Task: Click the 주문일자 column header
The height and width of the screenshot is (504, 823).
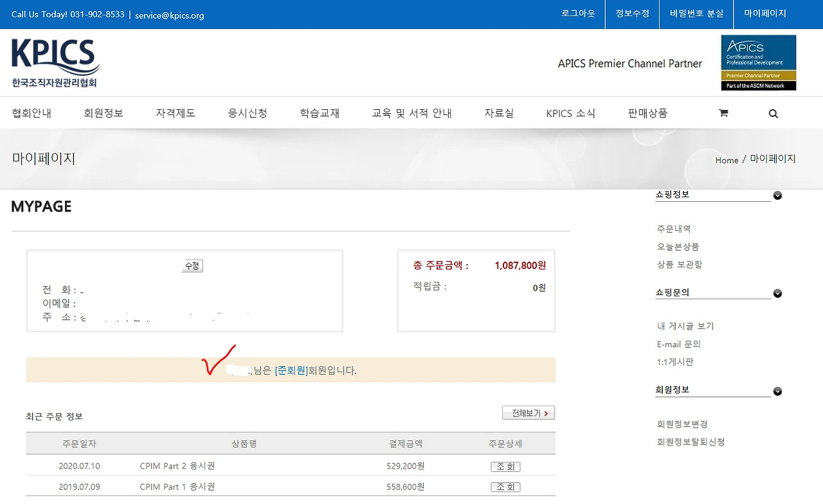Action: tap(79, 444)
